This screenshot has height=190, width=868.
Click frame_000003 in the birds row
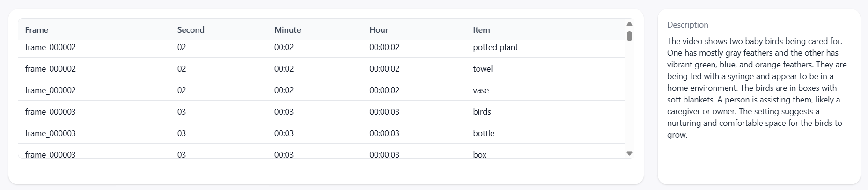click(50, 112)
